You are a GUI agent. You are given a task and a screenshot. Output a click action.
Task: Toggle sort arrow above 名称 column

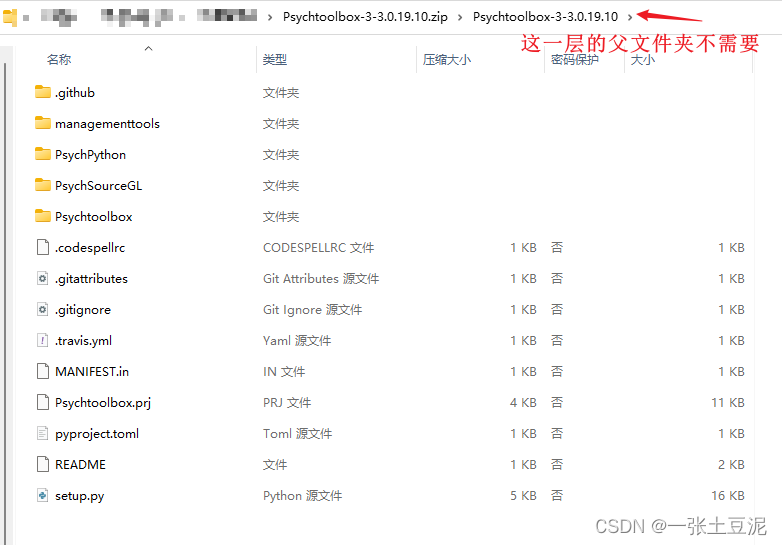(x=148, y=48)
